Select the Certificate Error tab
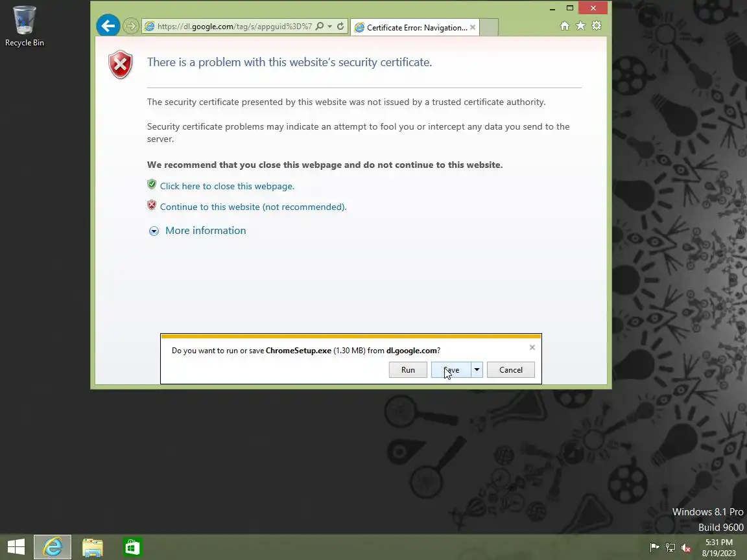The height and width of the screenshot is (560, 747). click(414, 28)
